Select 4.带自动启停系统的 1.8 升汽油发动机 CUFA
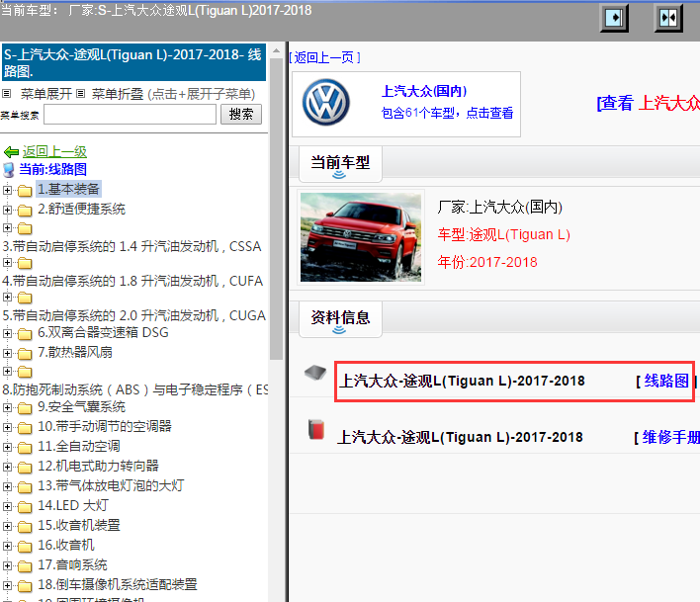This screenshot has height=602, width=700. pyautogui.click(x=132, y=281)
